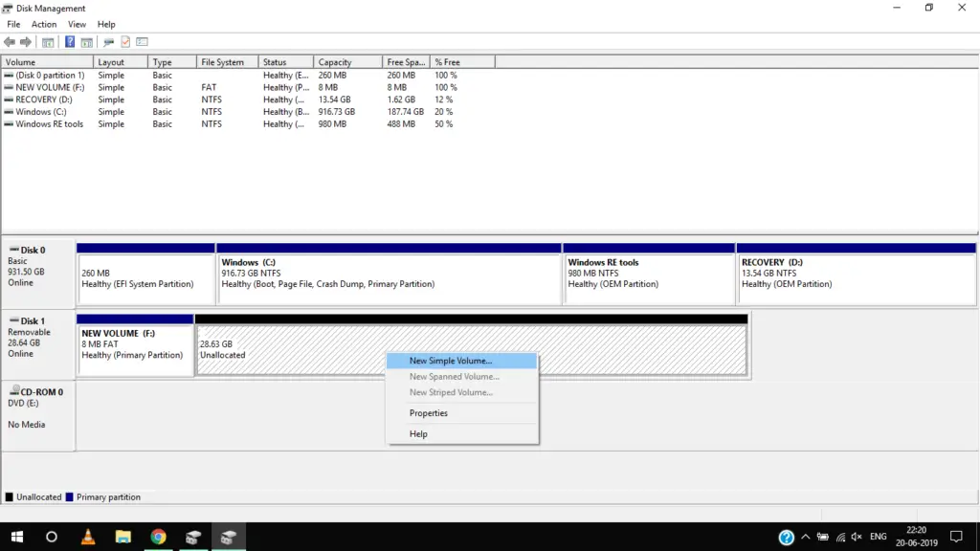The image size is (980, 551).
Task: Open File Explorer from the taskbar
Action: 123,537
